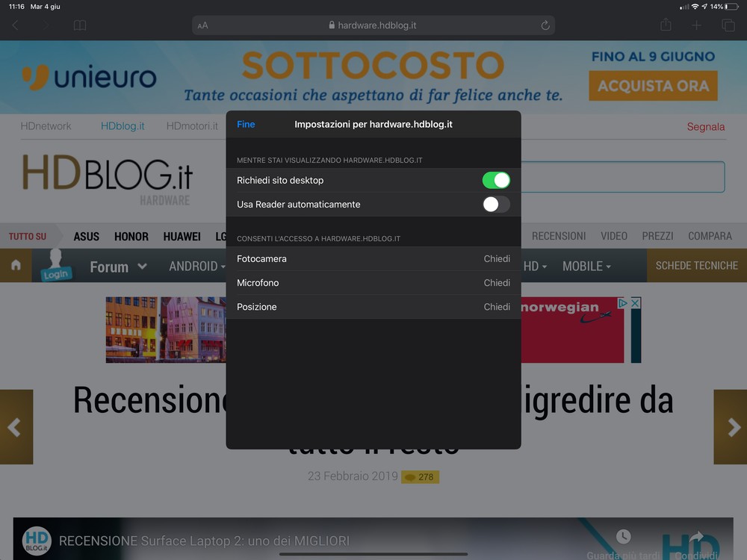Click the HDBLOG.it Hardware logo
This screenshot has width=747, height=560.
click(x=108, y=178)
